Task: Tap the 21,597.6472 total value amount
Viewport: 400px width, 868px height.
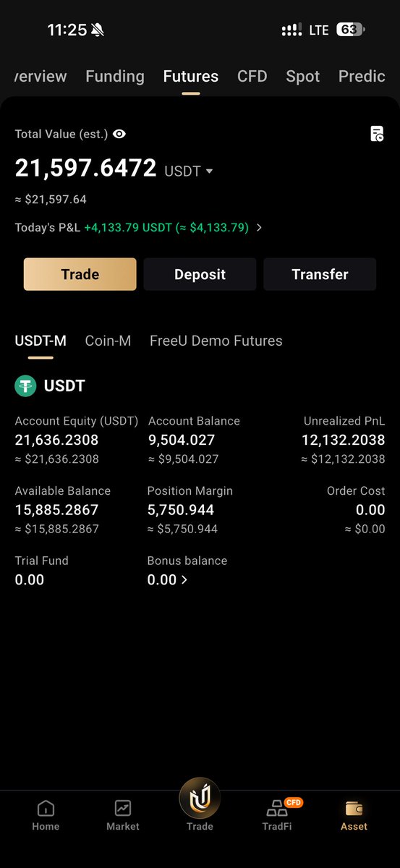Action: [85, 168]
